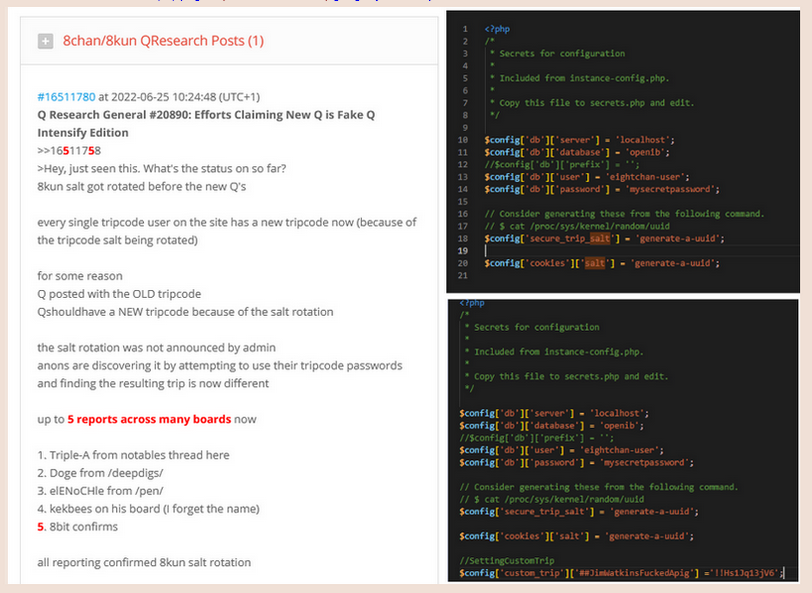Click the '8chan/8kun QResearch Posts (1)' header title

pyautogui.click(x=163, y=41)
